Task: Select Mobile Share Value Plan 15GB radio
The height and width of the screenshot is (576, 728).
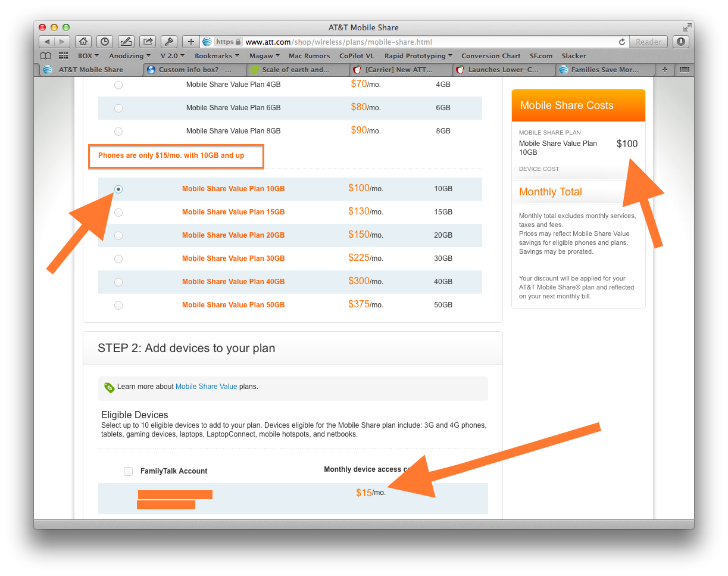Action: pos(118,212)
